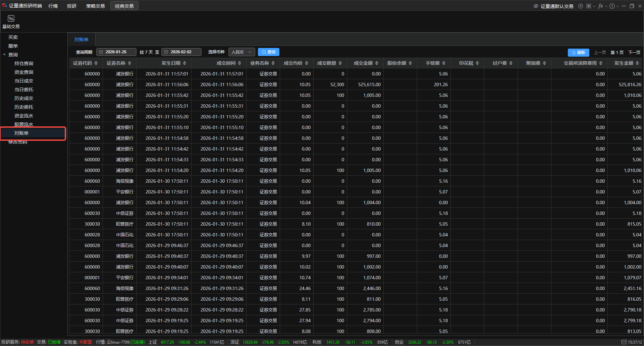This screenshot has height=346, width=644.
Task: Click the 刷新 refresh button
Action: [578, 53]
